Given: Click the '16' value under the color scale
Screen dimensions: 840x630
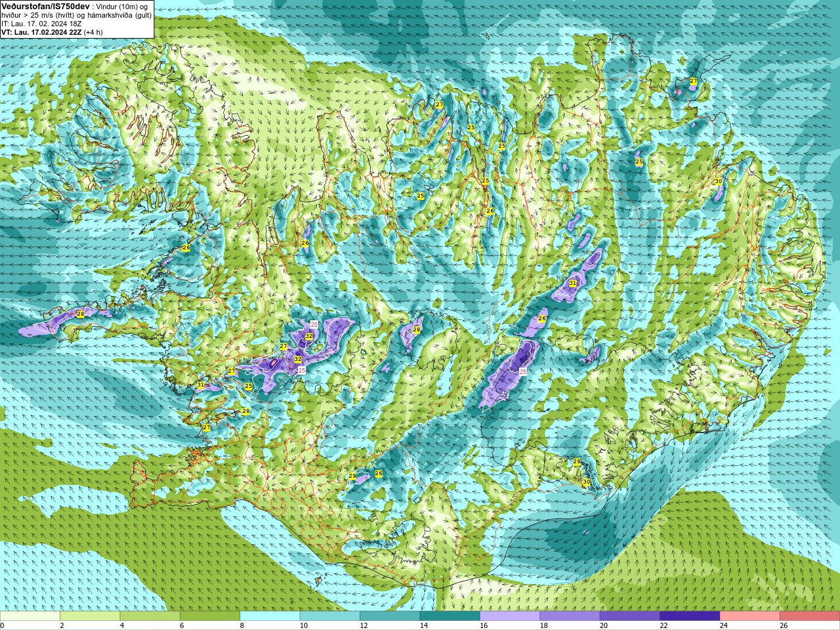Looking at the screenshot, I should click(x=484, y=625).
